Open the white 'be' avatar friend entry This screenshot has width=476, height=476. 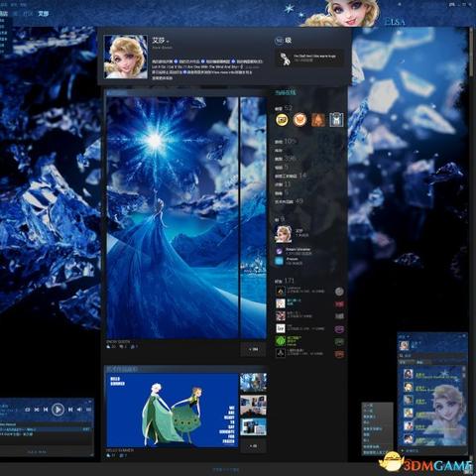click(x=309, y=328)
